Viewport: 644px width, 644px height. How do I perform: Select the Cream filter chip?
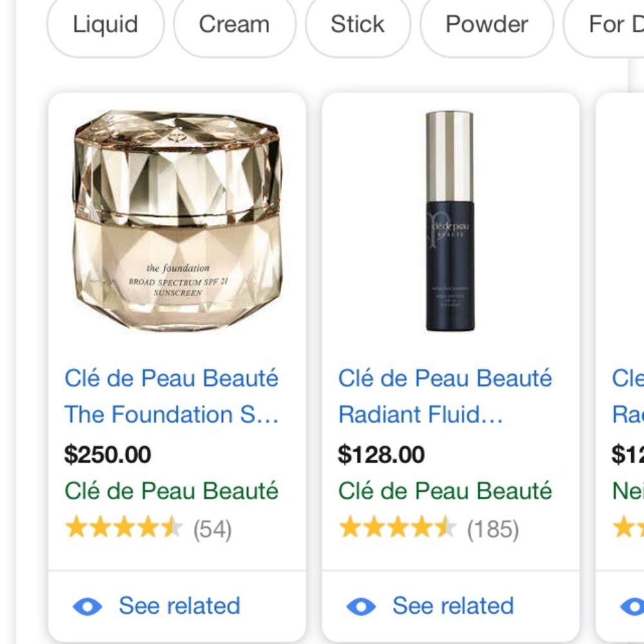click(x=234, y=25)
